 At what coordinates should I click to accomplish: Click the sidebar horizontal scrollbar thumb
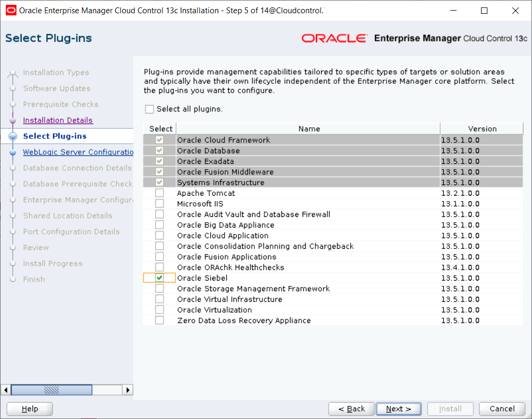tap(52, 390)
